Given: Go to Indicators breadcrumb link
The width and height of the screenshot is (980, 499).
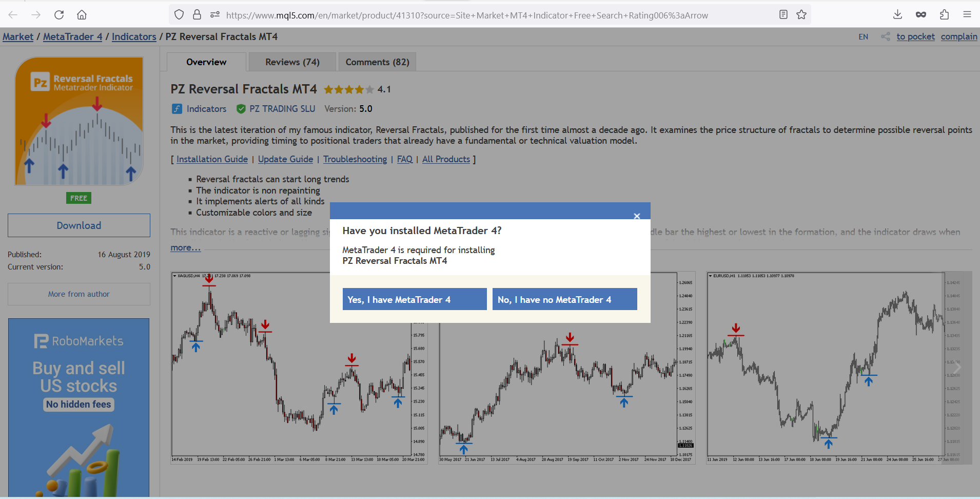Looking at the screenshot, I should pos(134,36).
